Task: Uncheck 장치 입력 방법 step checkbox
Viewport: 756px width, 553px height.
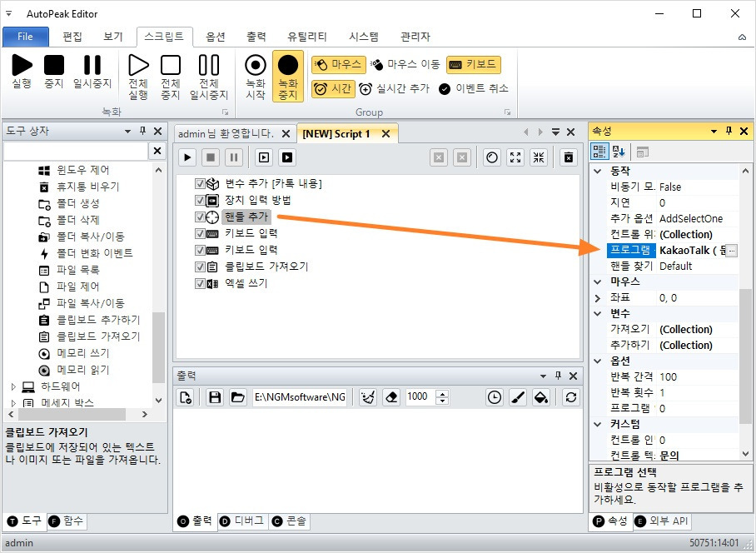Action: coord(200,201)
